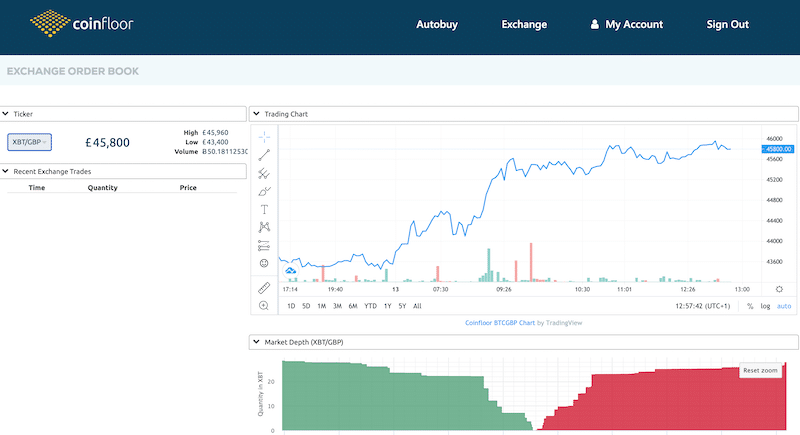Click the Time column header
Image resolution: width=800 pixels, height=435 pixels.
click(x=37, y=188)
